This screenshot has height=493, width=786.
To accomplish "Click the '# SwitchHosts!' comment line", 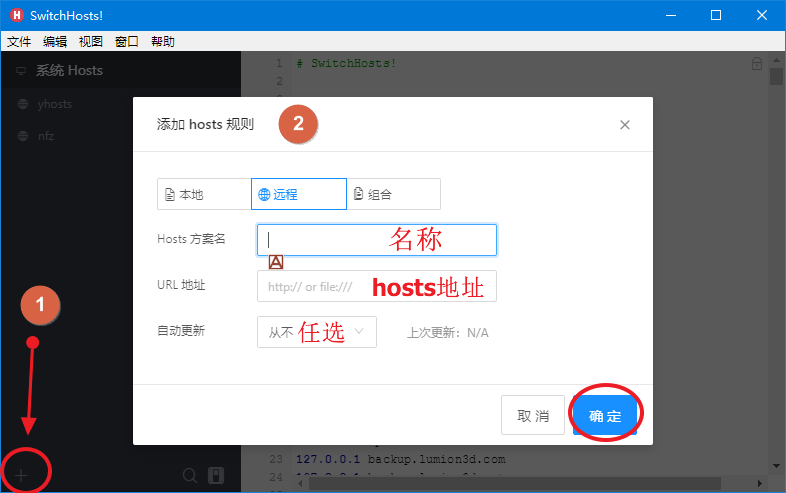I will click(346, 63).
